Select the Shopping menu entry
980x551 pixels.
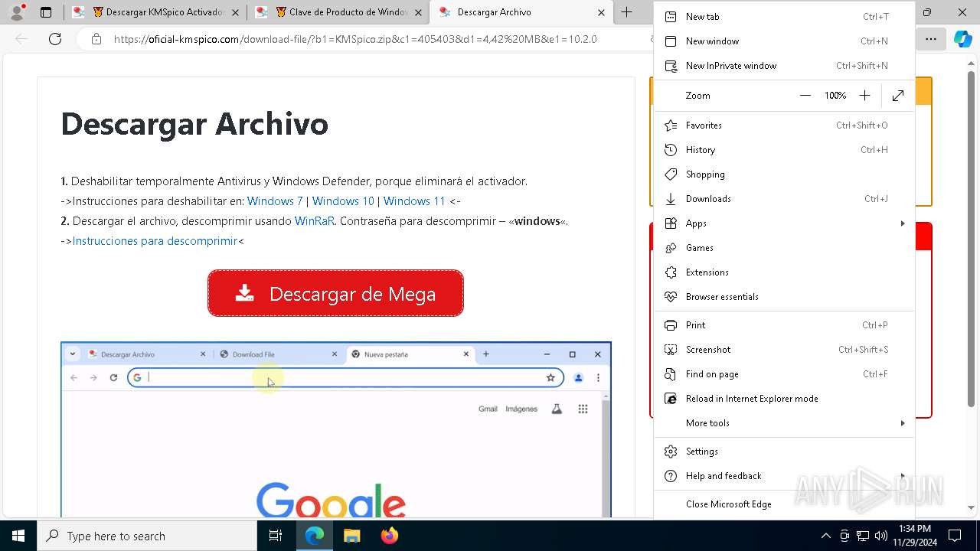[x=784, y=174]
